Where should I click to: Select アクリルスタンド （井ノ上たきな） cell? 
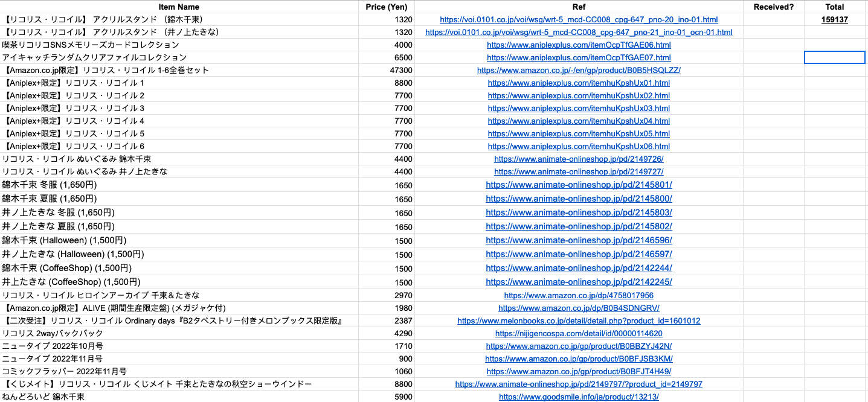coord(179,33)
